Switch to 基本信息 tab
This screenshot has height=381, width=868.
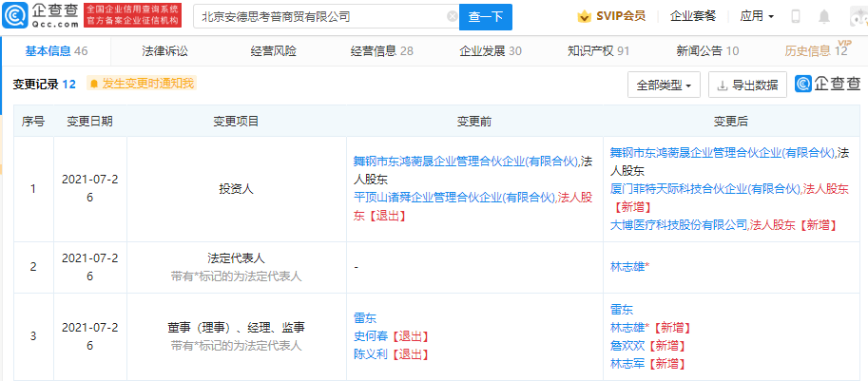[56, 51]
